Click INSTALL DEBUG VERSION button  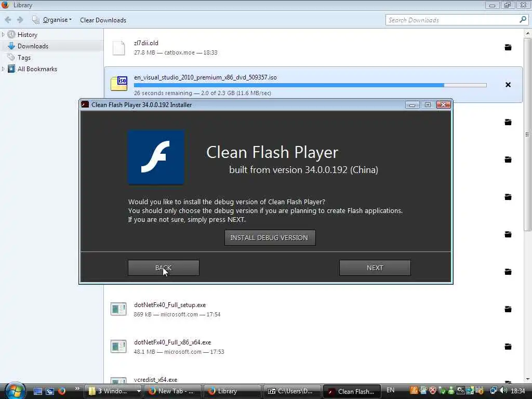click(x=270, y=237)
